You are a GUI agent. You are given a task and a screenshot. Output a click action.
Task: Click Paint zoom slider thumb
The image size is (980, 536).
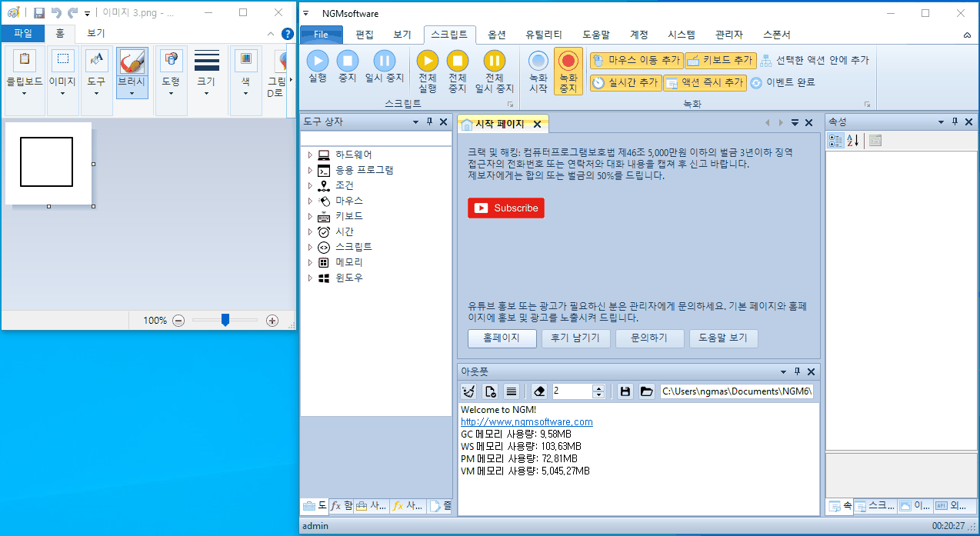point(225,320)
